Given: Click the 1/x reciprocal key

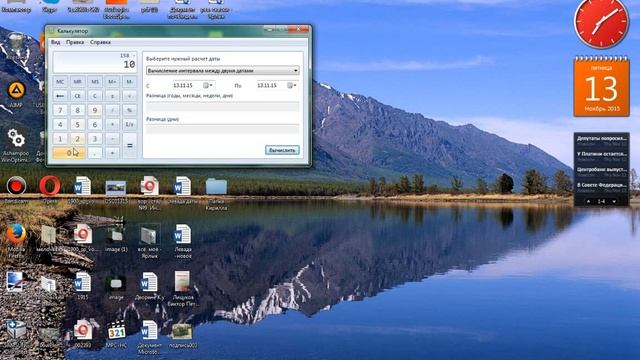Looking at the screenshot, I should coord(130,124).
